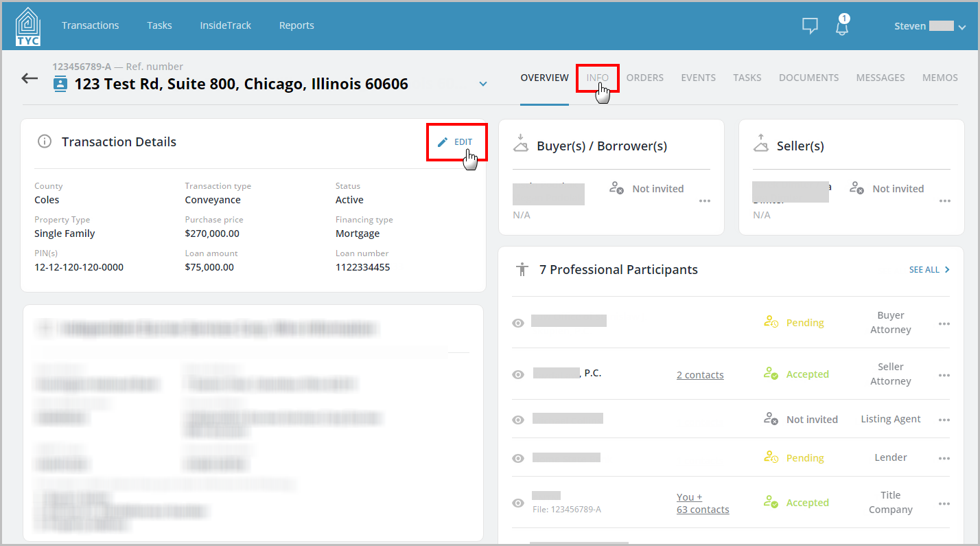980x546 pixels.
Task: Expand the property address dropdown chevron
Action: pyautogui.click(x=483, y=83)
